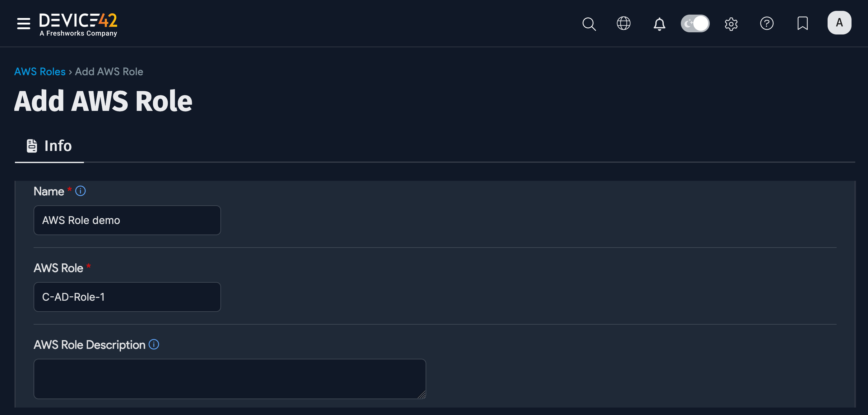
Task: Click the Add AWS Role page title
Action: click(103, 101)
